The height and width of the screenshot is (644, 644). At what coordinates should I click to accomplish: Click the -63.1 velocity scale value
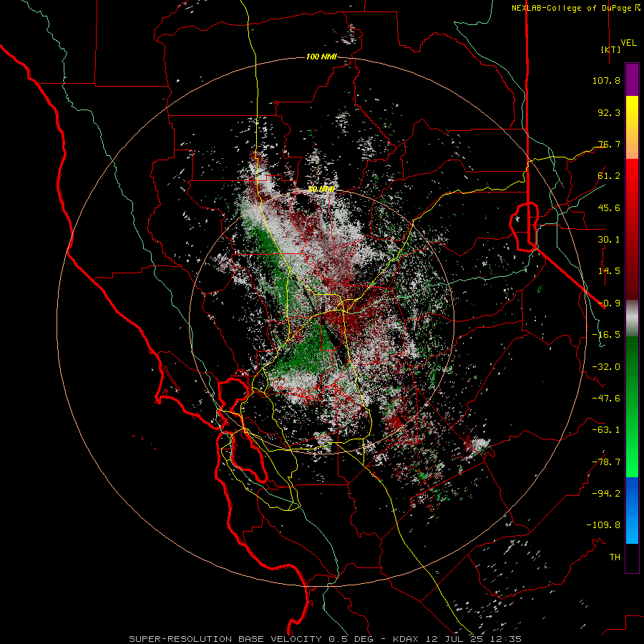pos(606,430)
